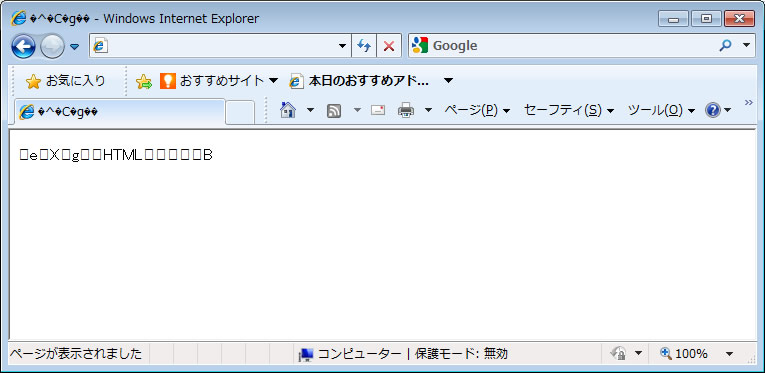Click the ページが表示されました status text

[x=76, y=353]
